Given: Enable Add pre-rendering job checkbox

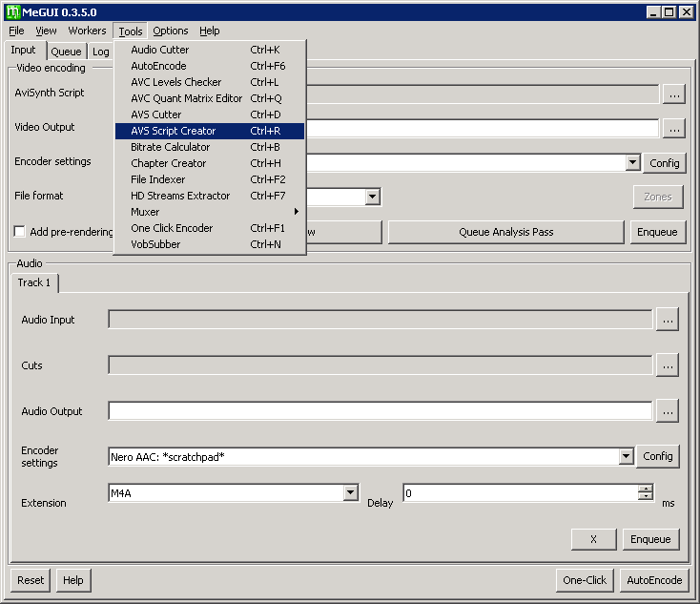Looking at the screenshot, I should click(20, 232).
